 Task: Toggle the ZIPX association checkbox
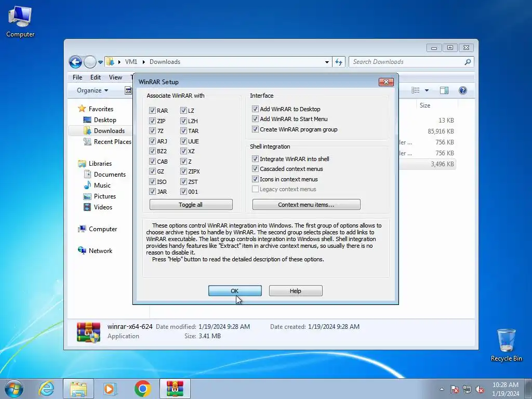coord(183,171)
